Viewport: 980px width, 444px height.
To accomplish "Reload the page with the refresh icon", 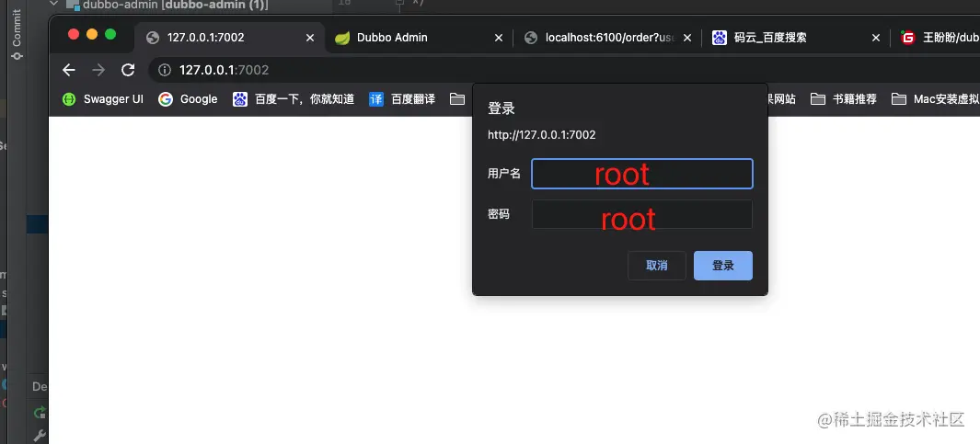I will [128, 70].
